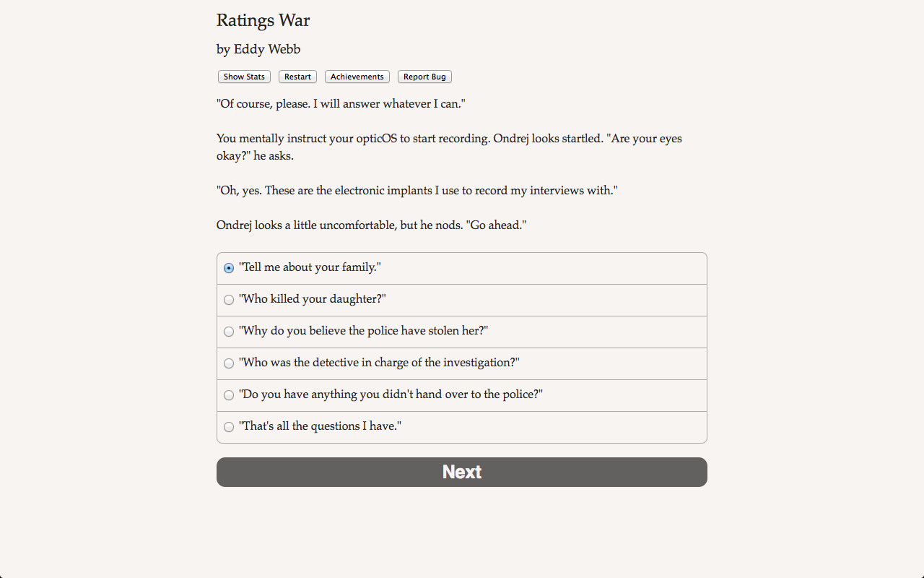924x578 pixels.
Task: Pick the detective in charge question
Action: point(228,363)
